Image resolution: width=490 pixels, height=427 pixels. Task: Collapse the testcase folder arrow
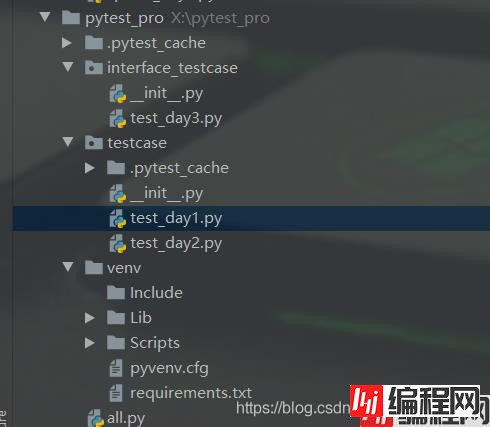(68, 142)
